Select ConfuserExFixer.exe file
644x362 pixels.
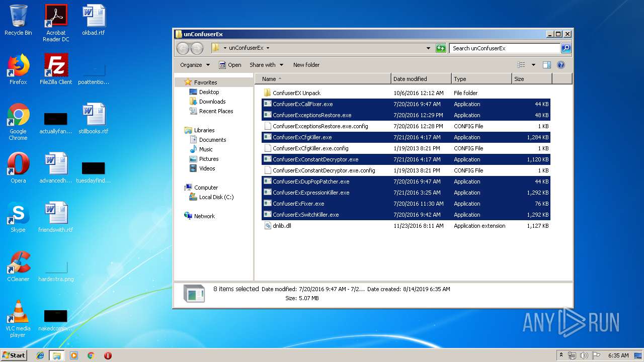(406, 204)
